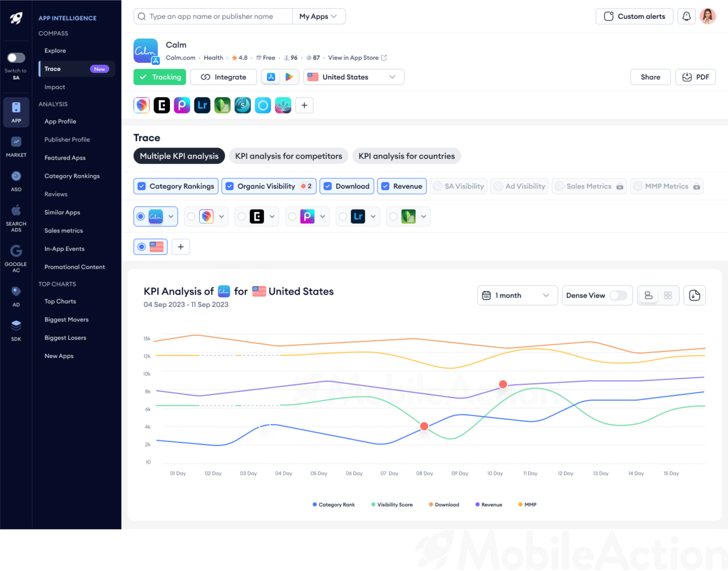Select the Calm app radio button
Screen dimensions: 728x571
(141, 217)
